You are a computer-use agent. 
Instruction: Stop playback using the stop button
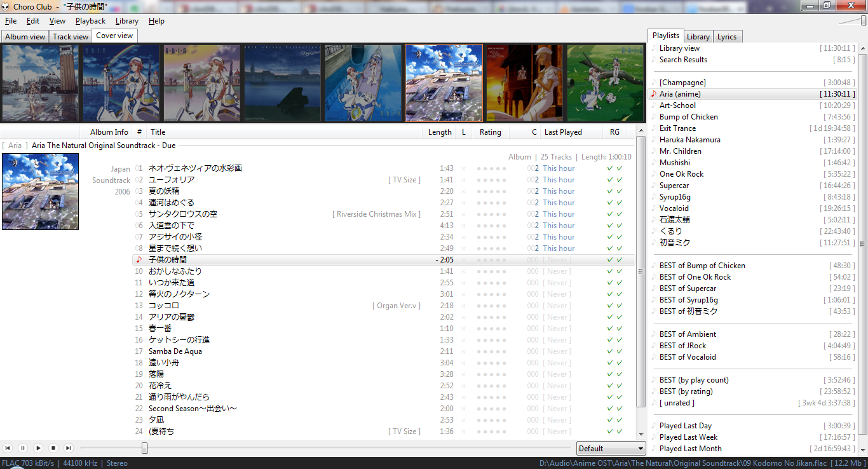(x=53, y=448)
